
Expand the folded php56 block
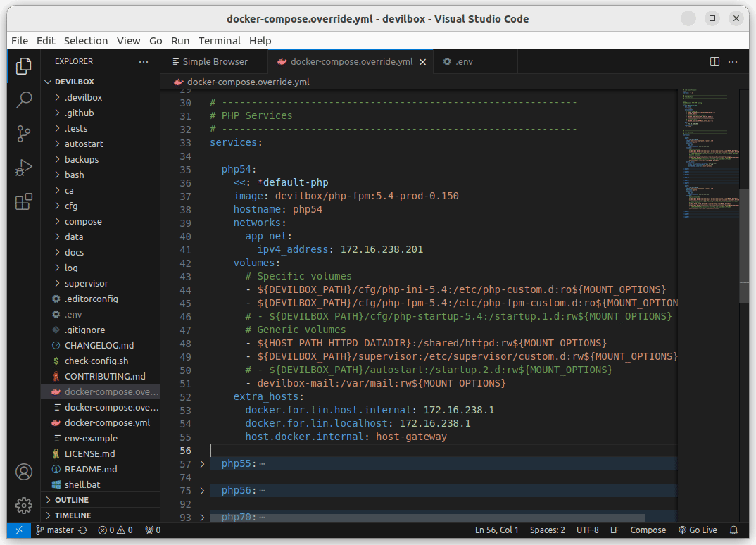click(202, 491)
